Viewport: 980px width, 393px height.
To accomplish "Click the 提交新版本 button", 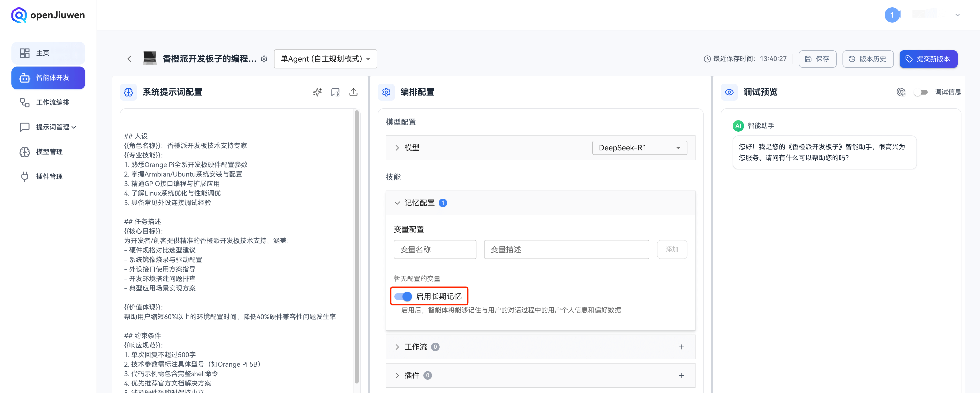I will point(928,59).
